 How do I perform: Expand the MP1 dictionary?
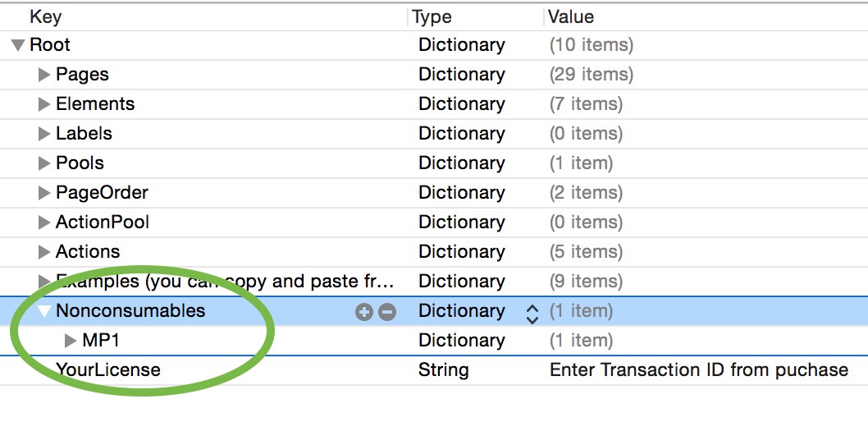[x=71, y=341]
